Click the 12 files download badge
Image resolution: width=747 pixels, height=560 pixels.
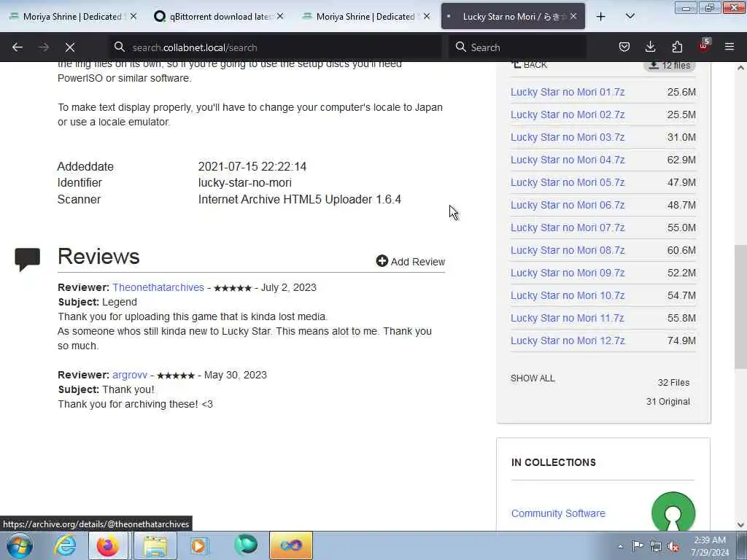pos(670,66)
